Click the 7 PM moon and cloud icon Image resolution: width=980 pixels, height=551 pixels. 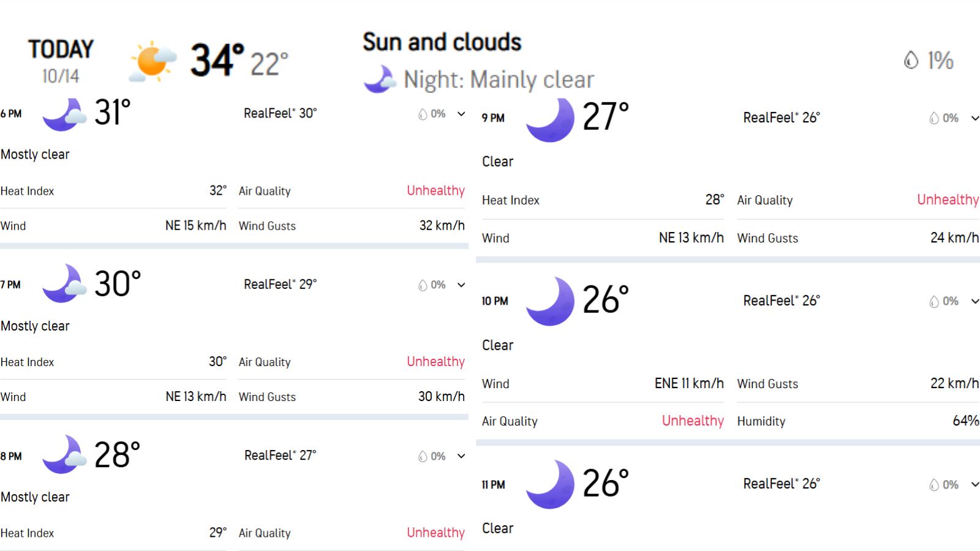pos(64,283)
